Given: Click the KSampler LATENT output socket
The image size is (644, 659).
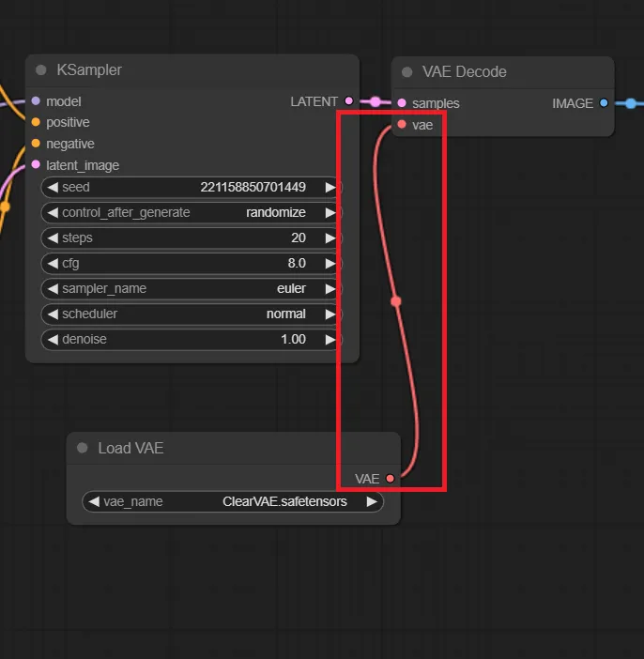Looking at the screenshot, I should (x=349, y=101).
